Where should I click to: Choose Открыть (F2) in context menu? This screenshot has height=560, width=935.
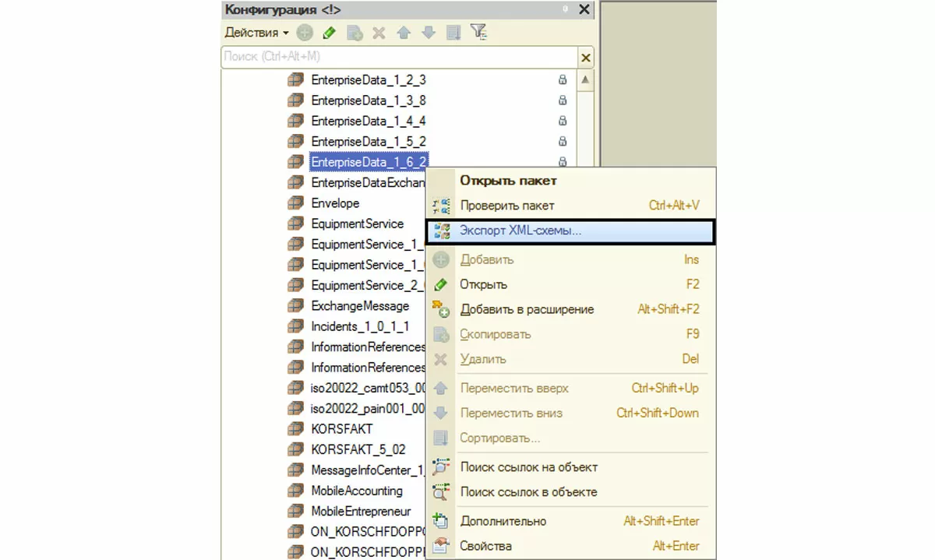coord(570,284)
